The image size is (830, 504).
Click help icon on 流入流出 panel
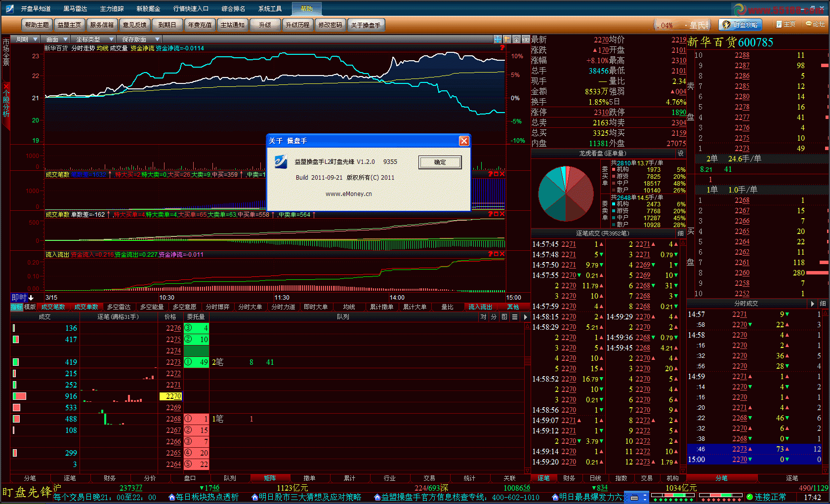490,254
